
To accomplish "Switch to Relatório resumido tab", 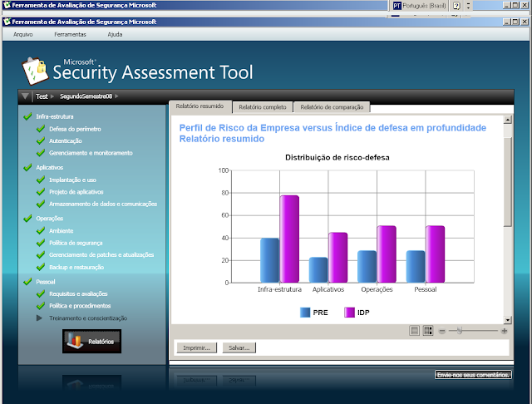I will pos(199,106).
